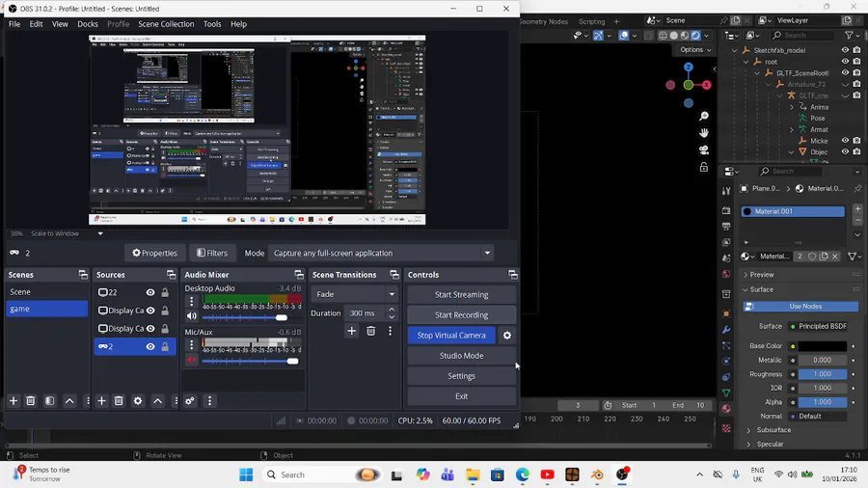Open the Scale to Window dropdown arrow
This screenshot has height=488, width=868.
pos(100,233)
